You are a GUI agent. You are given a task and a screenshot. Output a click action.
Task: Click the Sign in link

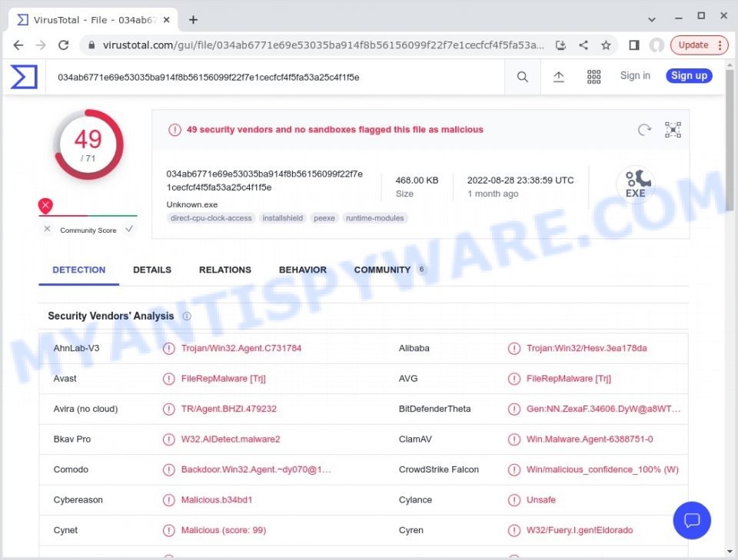coord(635,76)
